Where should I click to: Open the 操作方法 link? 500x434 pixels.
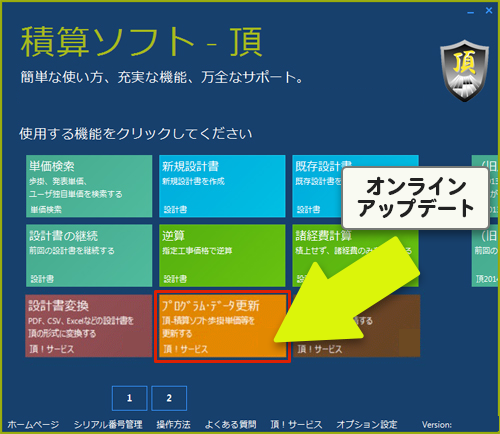click(x=173, y=424)
